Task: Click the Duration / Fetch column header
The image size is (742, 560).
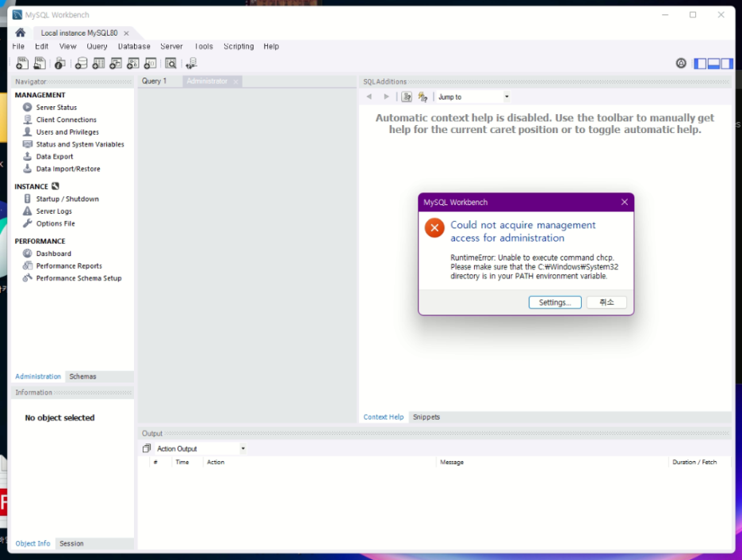Action: (x=694, y=462)
